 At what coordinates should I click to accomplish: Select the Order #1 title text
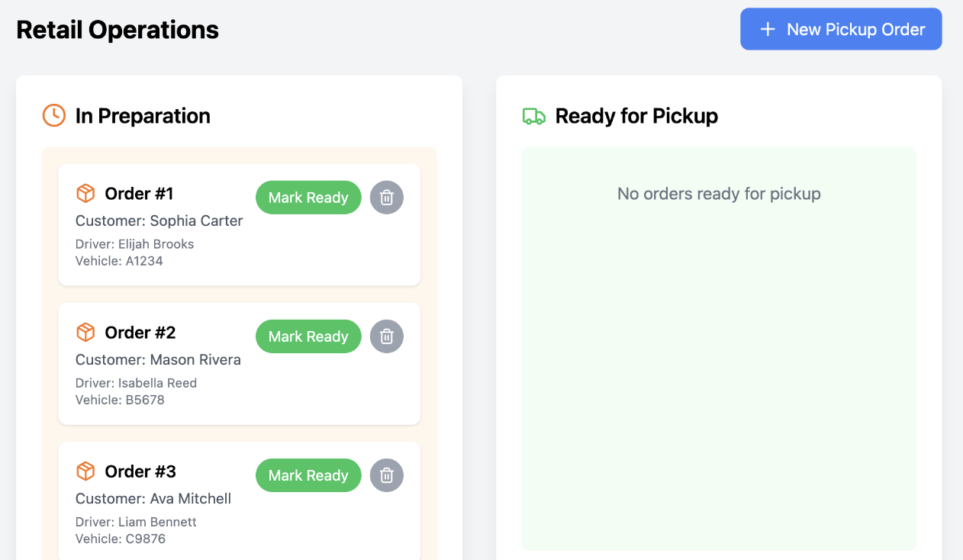click(x=139, y=194)
